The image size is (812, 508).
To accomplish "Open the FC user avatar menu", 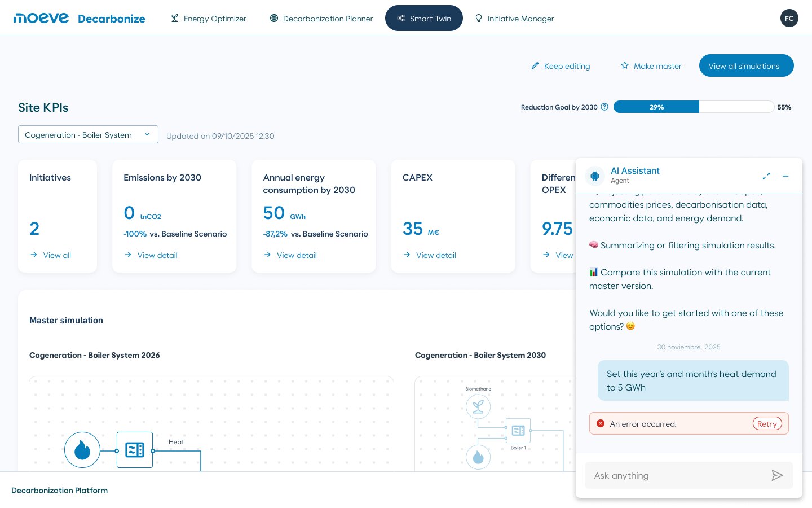I will pos(789,19).
